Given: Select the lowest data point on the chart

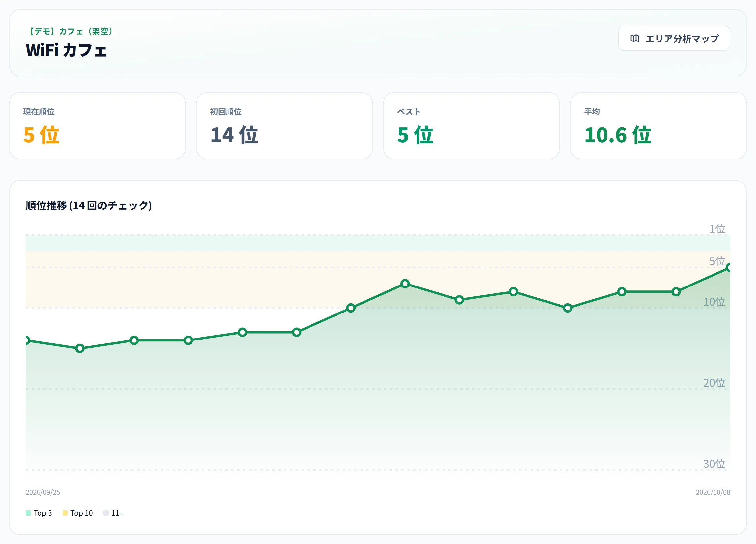Looking at the screenshot, I should point(80,348).
